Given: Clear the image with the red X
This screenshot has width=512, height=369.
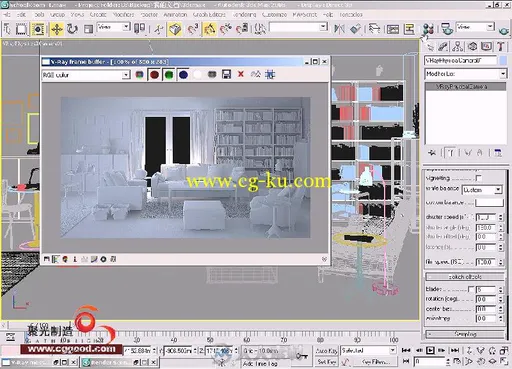Looking at the screenshot, I should point(241,74).
